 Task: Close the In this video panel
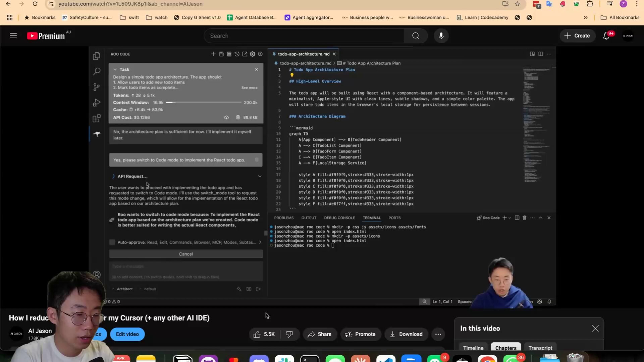595,328
